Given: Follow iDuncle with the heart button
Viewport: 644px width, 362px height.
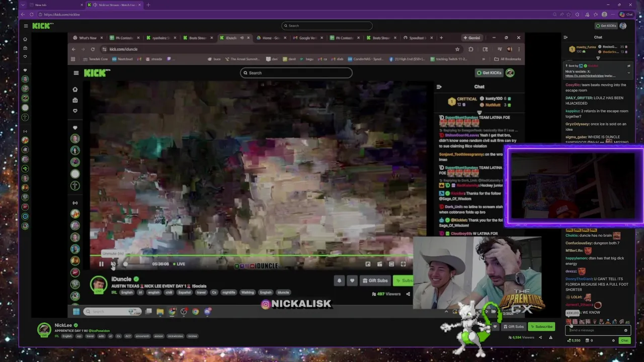Looking at the screenshot, I should click(352, 281).
